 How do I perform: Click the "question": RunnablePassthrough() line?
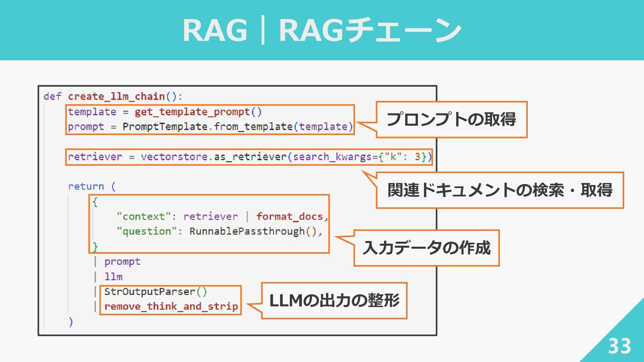coord(219,231)
